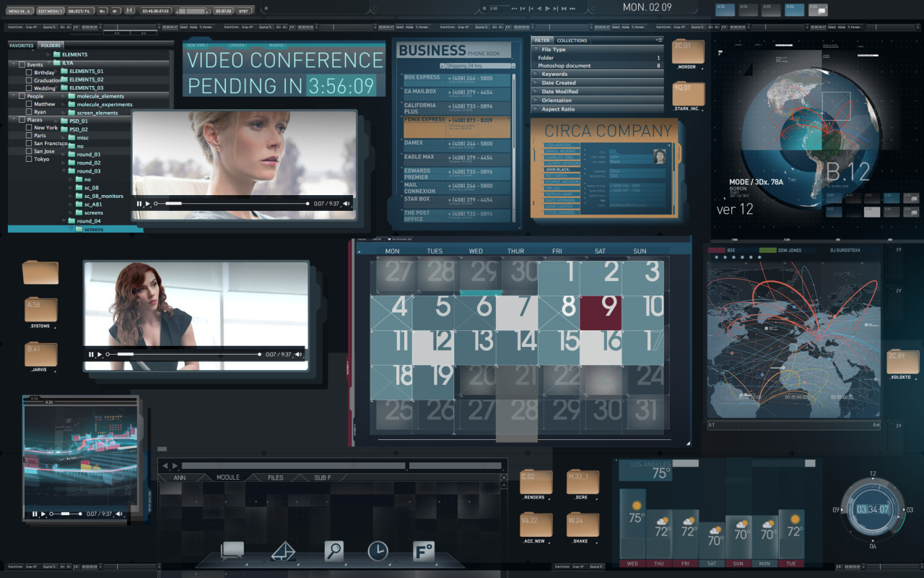
Task: Open the _DCRE folder icon
Action: click(x=583, y=482)
